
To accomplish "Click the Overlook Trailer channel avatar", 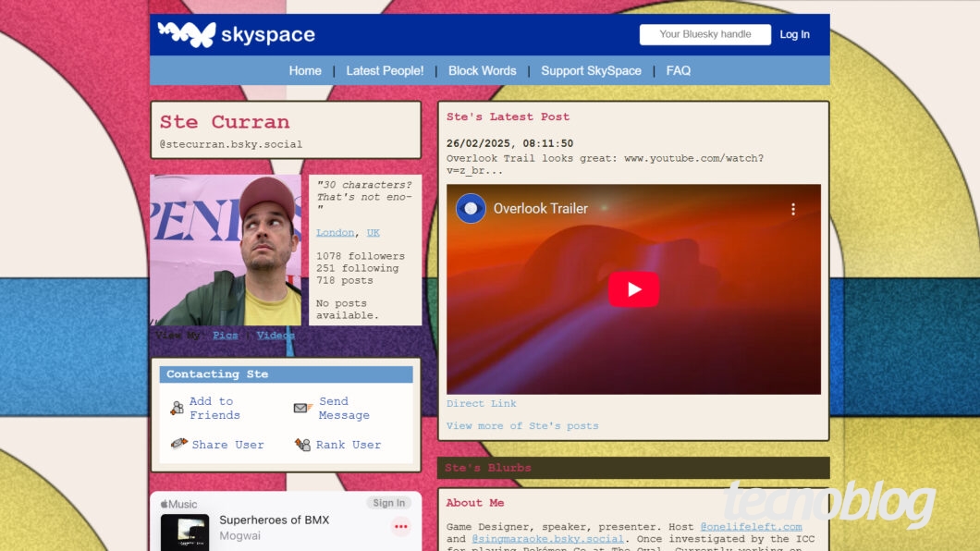I will point(471,209).
